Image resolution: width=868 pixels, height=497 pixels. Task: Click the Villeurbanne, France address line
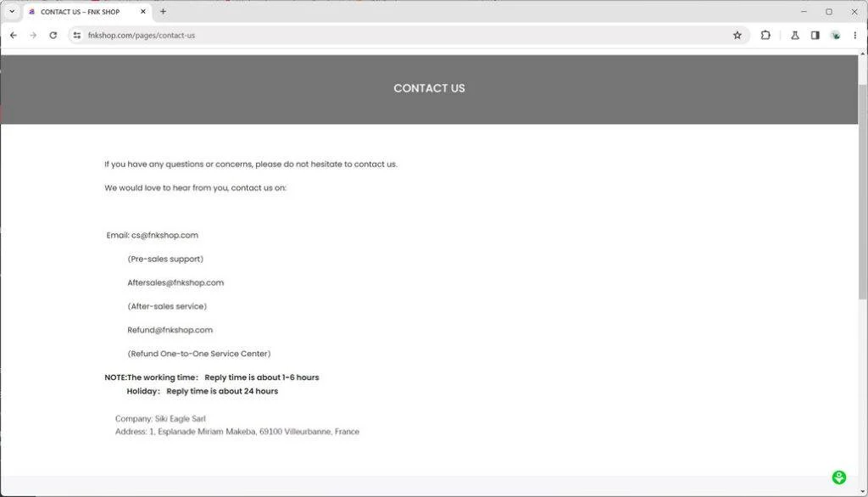click(237, 431)
